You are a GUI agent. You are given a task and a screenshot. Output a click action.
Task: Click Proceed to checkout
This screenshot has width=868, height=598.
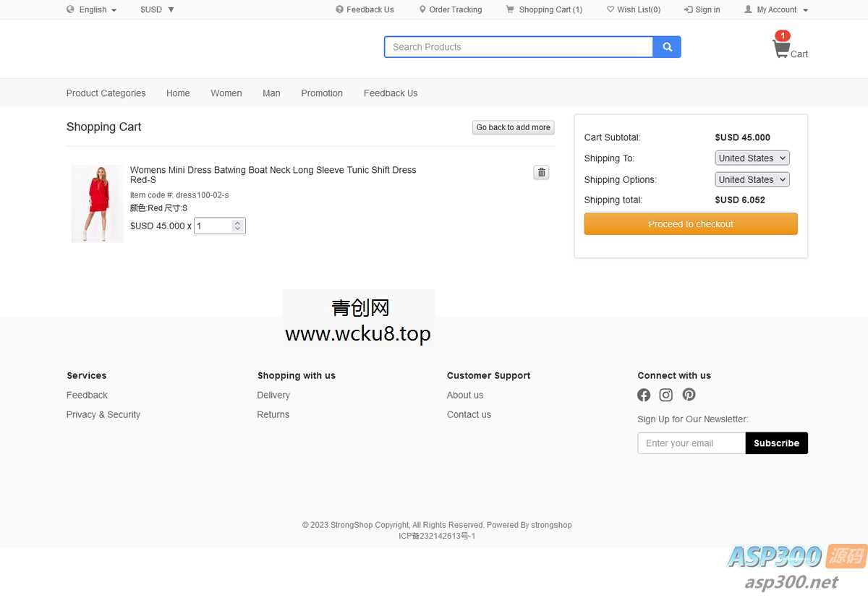click(x=690, y=223)
